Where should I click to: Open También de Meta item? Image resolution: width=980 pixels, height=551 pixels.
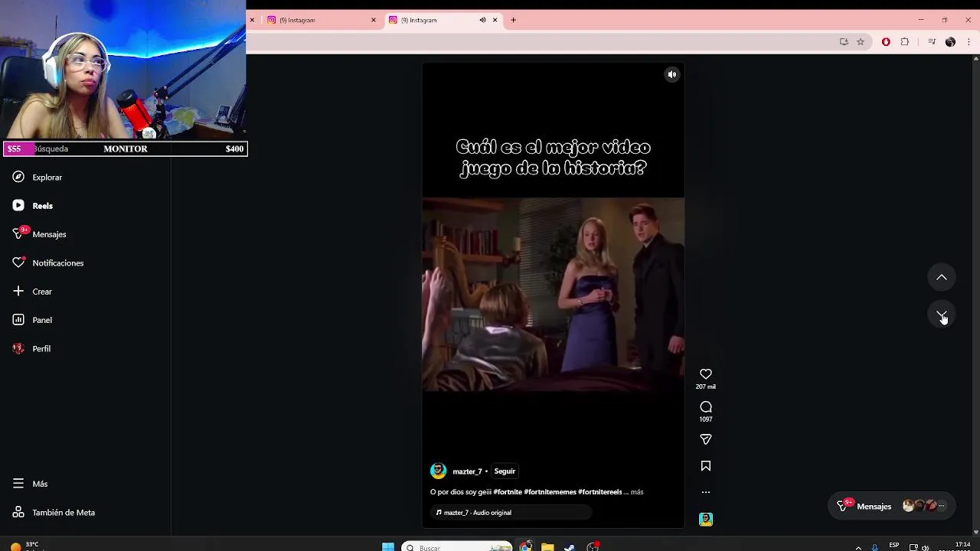53,513
